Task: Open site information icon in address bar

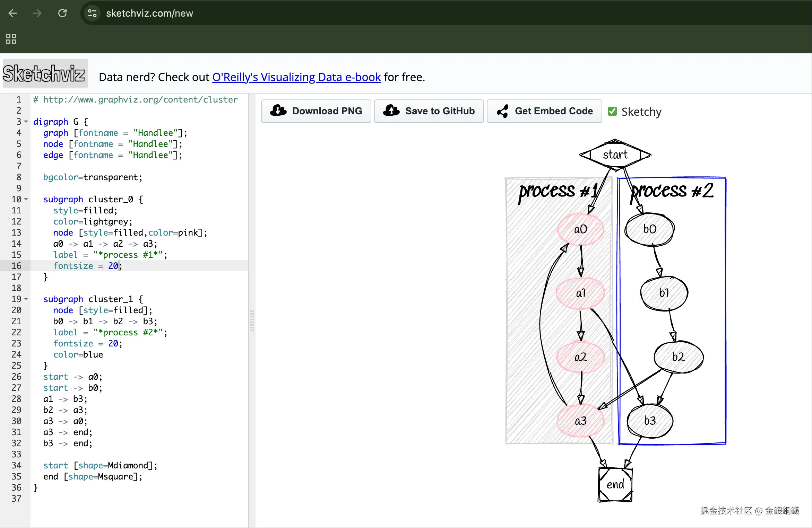Action: tap(92, 13)
